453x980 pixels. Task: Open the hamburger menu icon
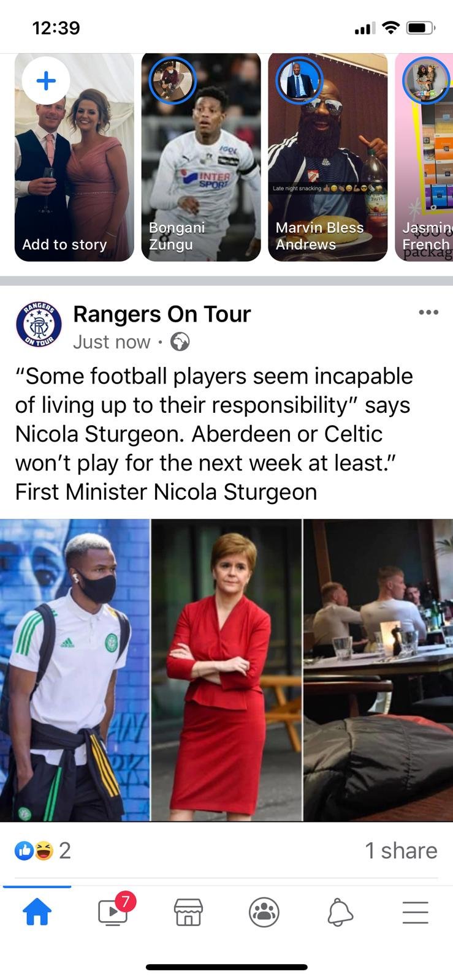point(415,912)
